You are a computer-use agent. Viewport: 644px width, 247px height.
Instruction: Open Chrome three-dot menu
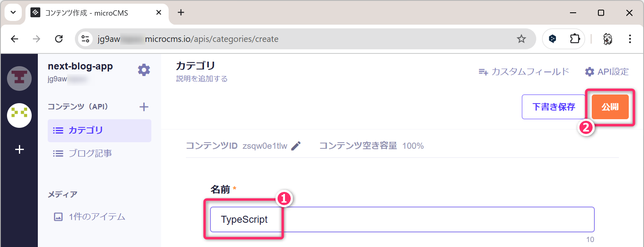(630, 39)
